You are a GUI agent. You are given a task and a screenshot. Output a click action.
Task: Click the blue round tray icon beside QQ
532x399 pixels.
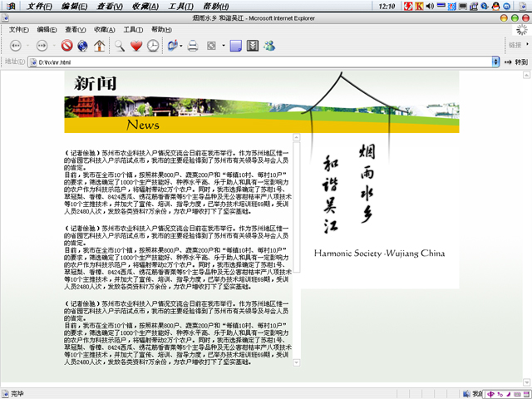click(x=506, y=6)
